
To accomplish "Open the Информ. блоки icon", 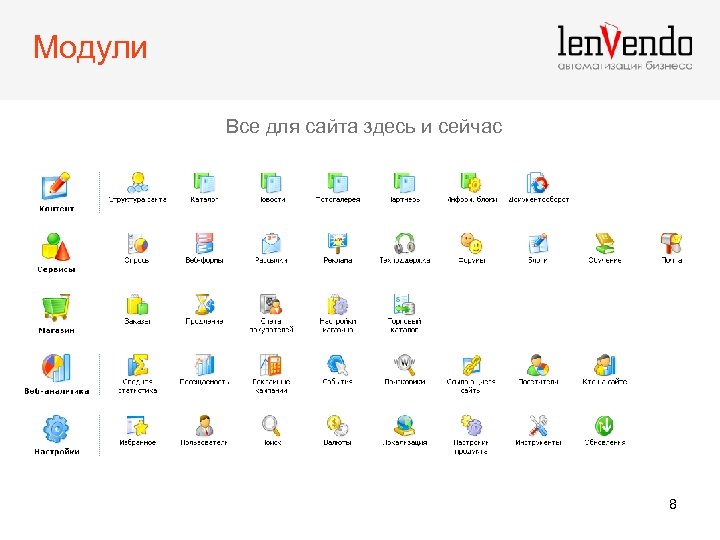I will pyautogui.click(x=471, y=183).
